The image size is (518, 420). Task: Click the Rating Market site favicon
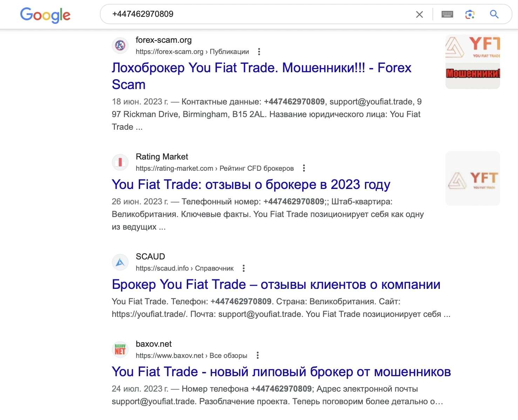coord(120,162)
